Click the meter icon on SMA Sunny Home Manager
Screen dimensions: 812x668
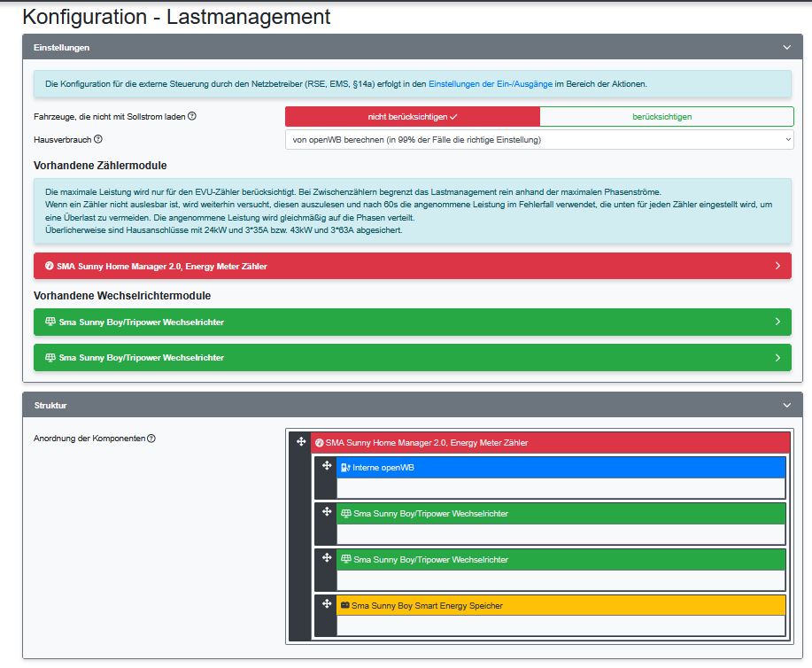click(x=321, y=442)
